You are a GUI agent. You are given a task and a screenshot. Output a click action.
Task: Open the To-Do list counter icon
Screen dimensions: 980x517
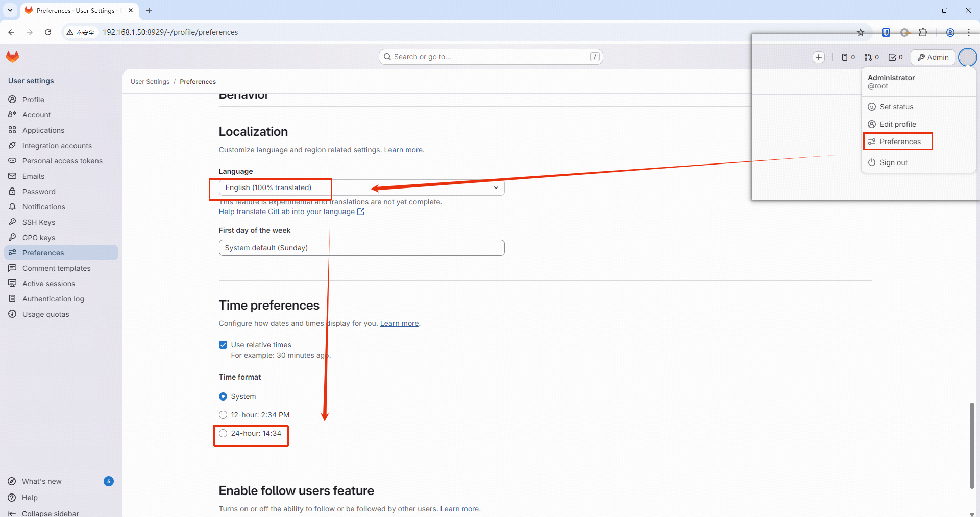pos(896,57)
